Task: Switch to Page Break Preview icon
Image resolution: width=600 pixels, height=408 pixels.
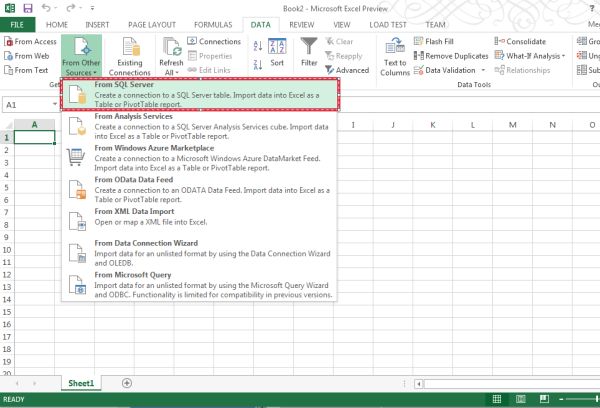Action: point(544,399)
